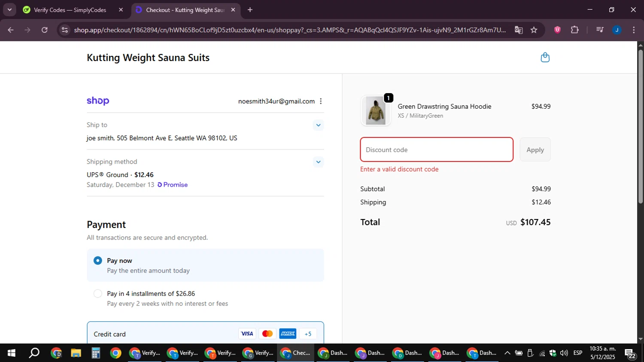The height and width of the screenshot is (362, 644).
Task: Reload the checkout page
Action: click(45, 30)
